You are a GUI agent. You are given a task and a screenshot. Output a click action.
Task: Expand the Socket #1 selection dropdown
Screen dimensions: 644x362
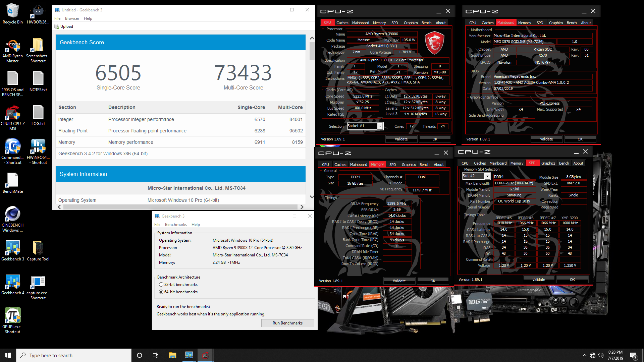coord(380,126)
